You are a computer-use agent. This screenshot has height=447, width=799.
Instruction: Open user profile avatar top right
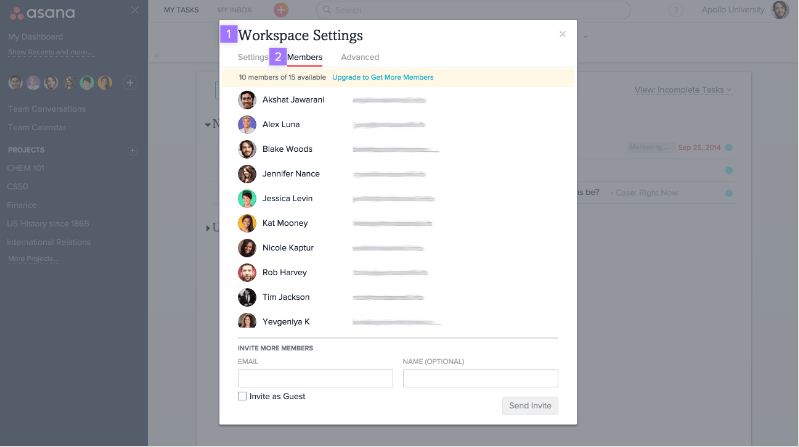tap(780, 10)
